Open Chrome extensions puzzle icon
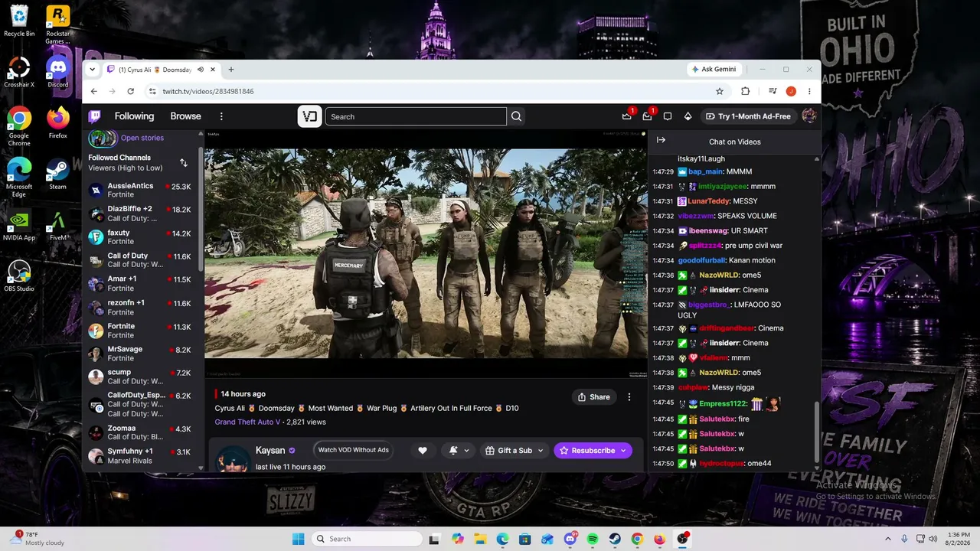The height and width of the screenshot is (551, 980). pyautogui.click(x=746, y=91)
